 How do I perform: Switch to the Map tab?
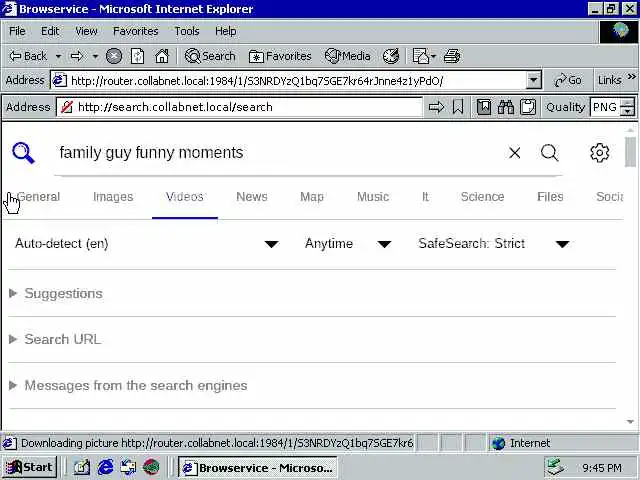[x=312, y=197]
